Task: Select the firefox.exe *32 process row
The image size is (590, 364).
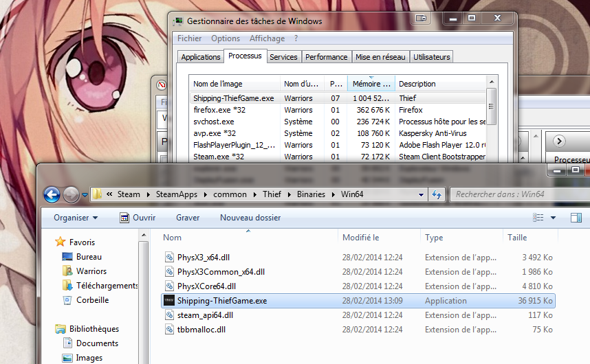Action: tap(338, 110)
